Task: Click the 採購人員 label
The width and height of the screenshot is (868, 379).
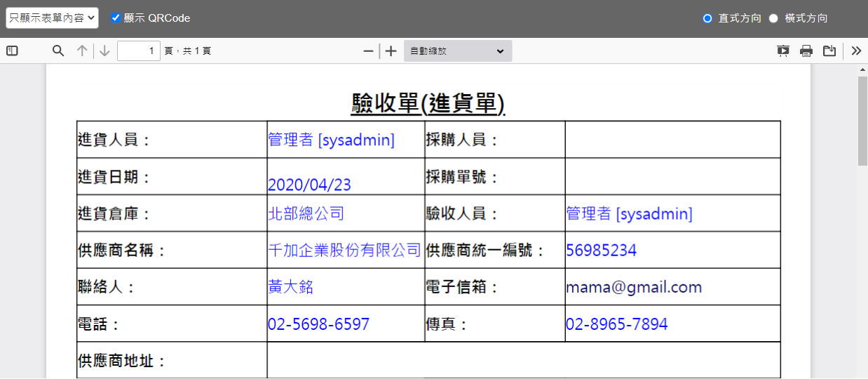Action: click(463, 140)
